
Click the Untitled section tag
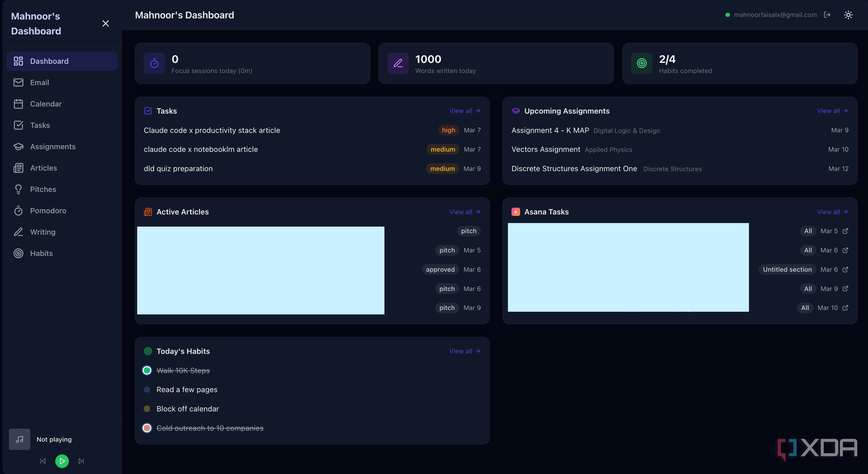(787, 269)
